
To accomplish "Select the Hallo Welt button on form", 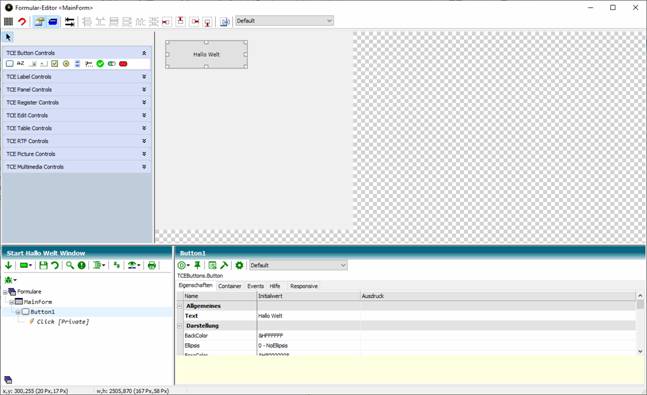I will tap(206, 54).
